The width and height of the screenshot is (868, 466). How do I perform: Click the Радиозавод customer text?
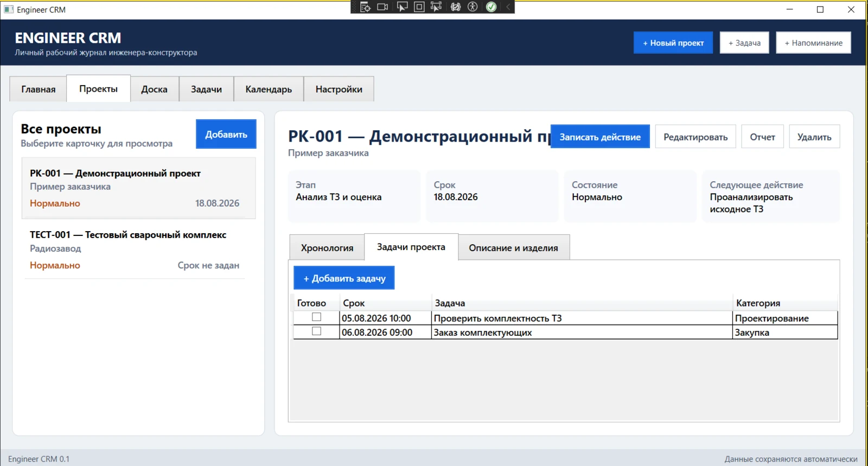pyautogui.click(x=55, y=248)
